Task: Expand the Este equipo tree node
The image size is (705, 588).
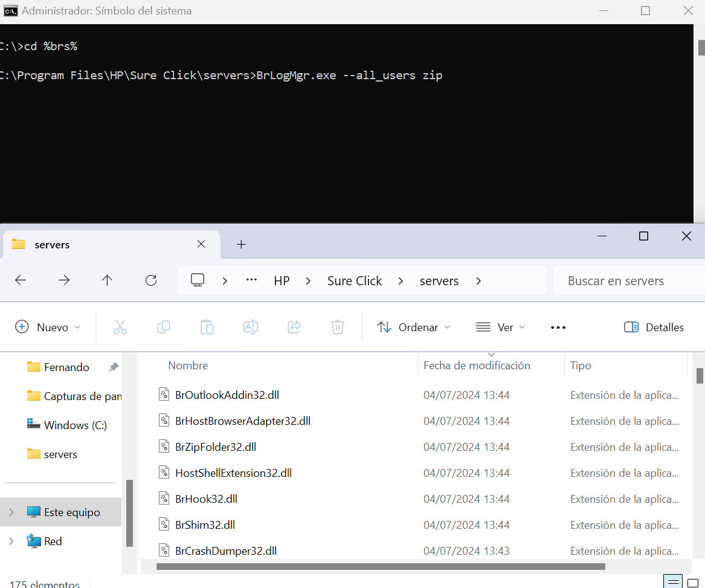Action: click(11, 512)
